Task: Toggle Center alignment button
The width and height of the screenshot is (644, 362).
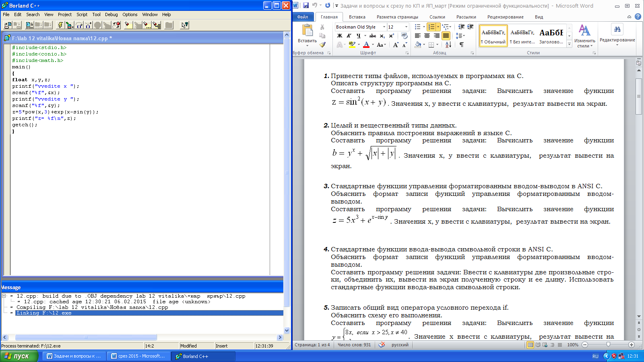Action: (x=427, y=36)
